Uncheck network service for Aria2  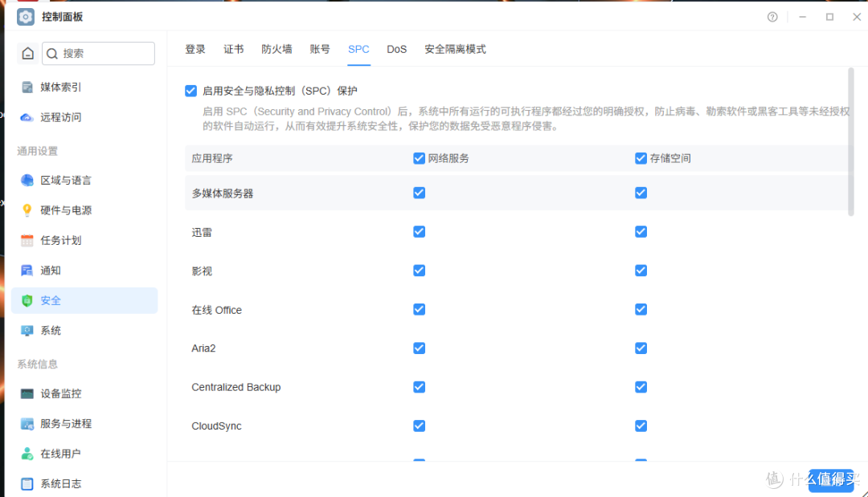coord(419,348)
